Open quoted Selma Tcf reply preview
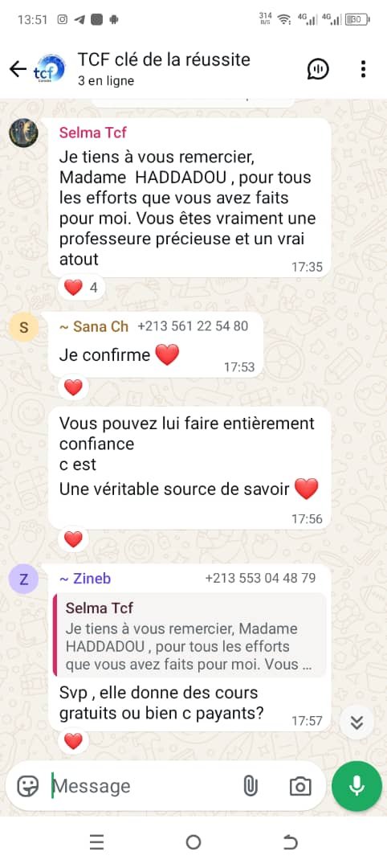Screen dimensions: 387x868 (189, 635)
